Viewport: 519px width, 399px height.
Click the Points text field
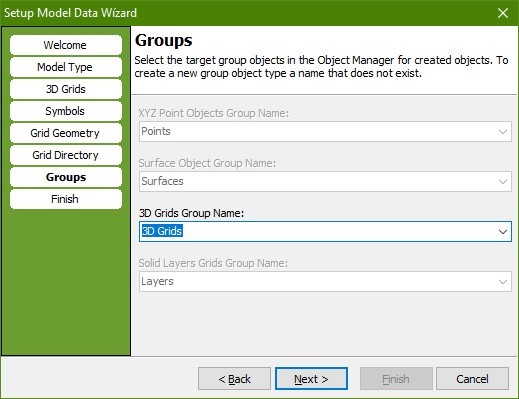click(317, 132)
